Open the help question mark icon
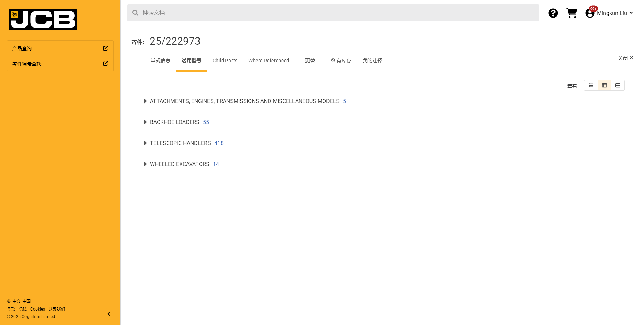 click(553, 13)
